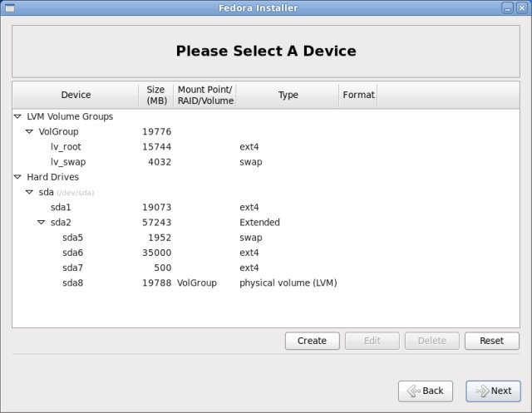
Task: Sort by Size (MB) column header
Action: [x=156, y=95]
